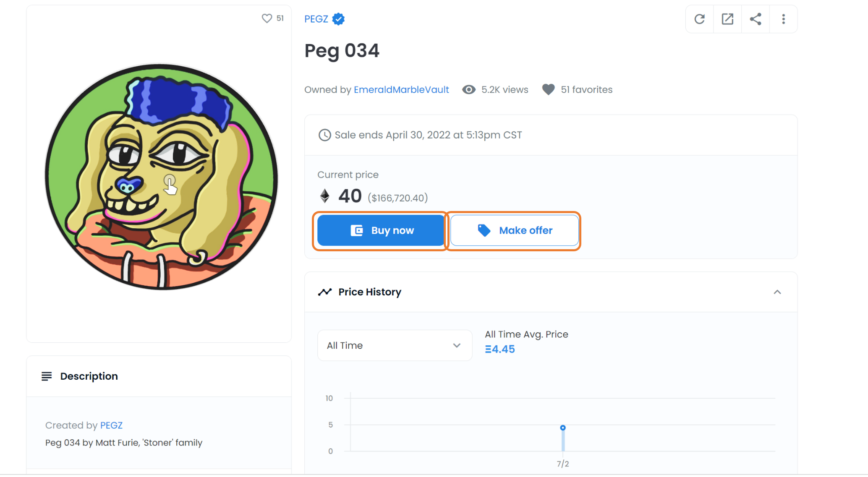Image resolution: width=868 pixels, height=477 pixels.
Task: Click the clock icon beside sale end
Action: pos(324,135)
